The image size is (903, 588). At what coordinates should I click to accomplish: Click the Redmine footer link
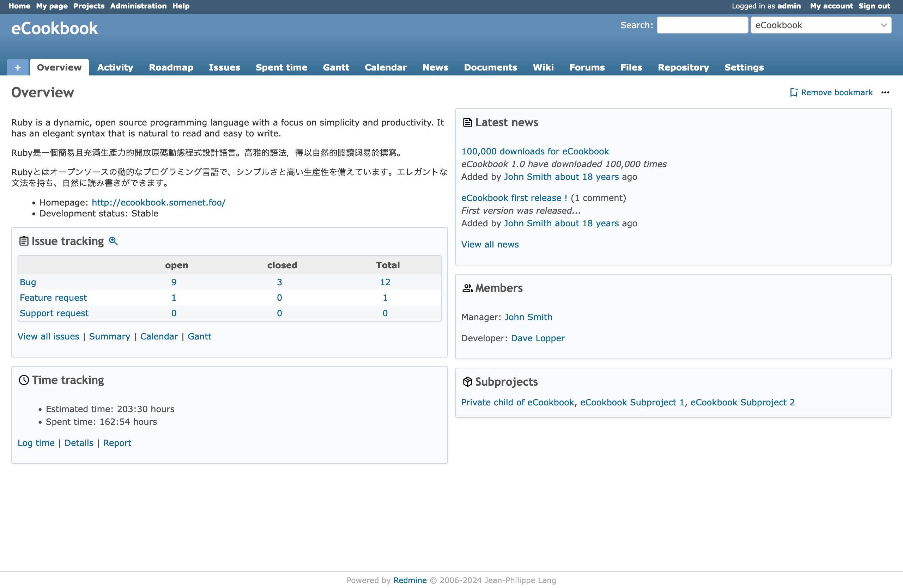(410, 580)
